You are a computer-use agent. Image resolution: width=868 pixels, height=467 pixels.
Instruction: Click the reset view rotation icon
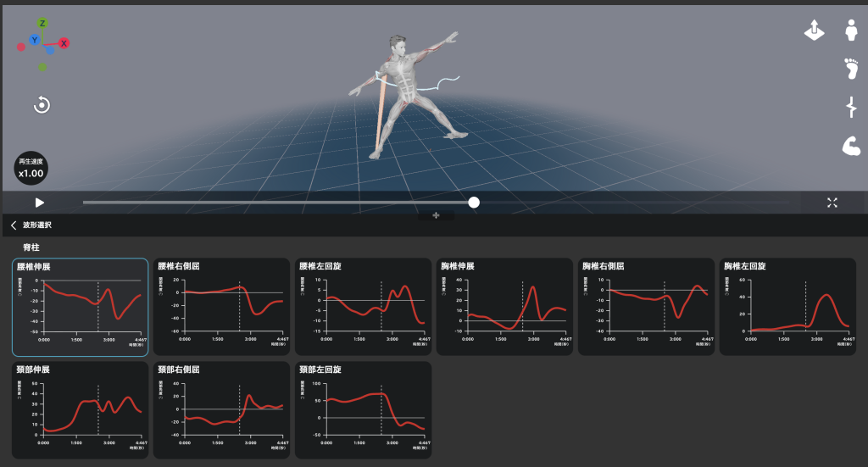[42, 105]
